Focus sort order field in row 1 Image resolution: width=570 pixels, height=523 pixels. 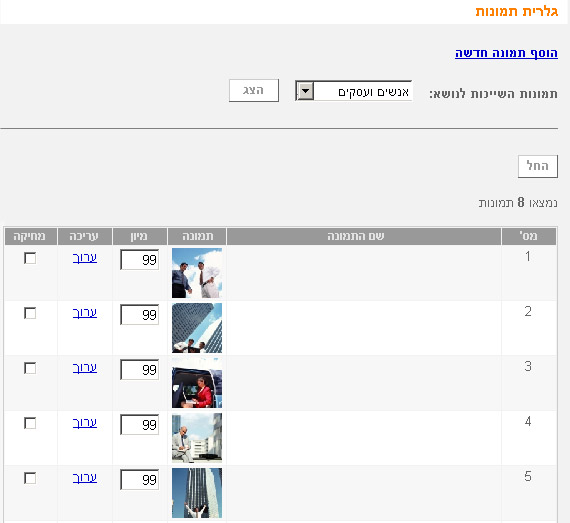tap(140, 260)
